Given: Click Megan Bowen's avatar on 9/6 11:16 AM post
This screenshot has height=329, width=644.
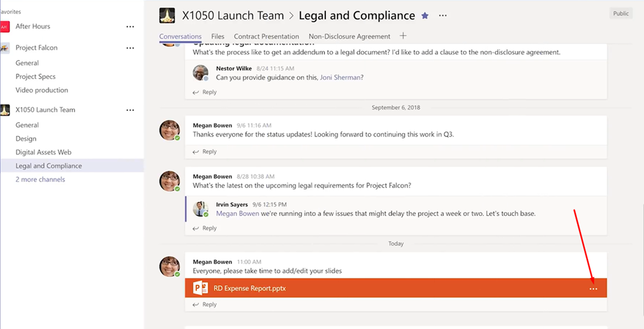Looking at the screenshot, I should point(169,130).
